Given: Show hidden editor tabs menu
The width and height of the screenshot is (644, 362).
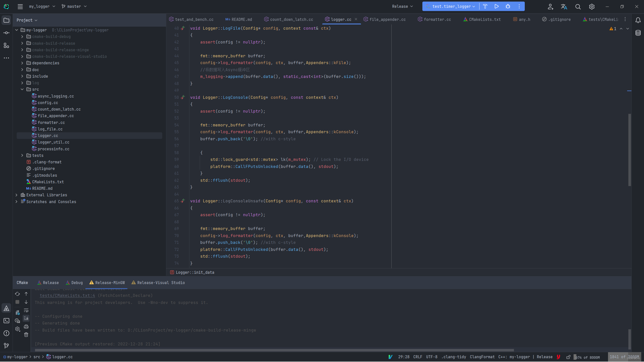Looking at the screenshot, I should coord(625,19).
